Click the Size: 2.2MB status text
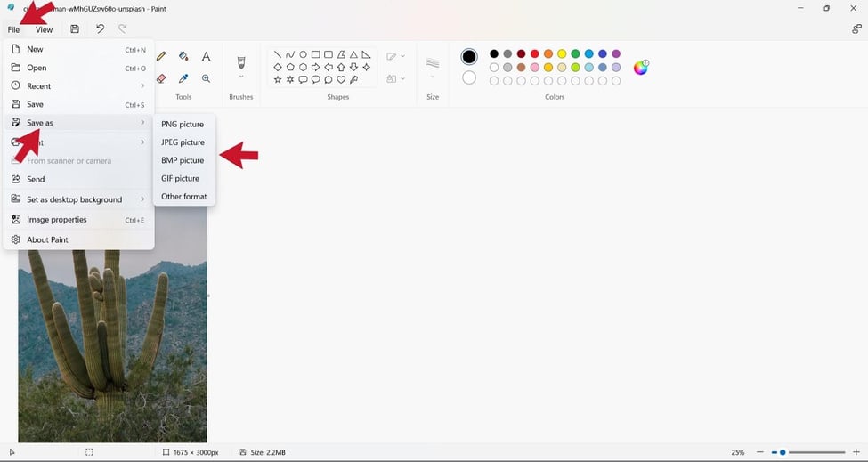This screenshot has width=868, height=462. (268, 452)
